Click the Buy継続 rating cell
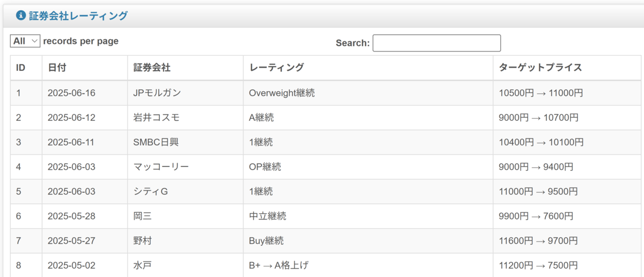 point(368,241)
